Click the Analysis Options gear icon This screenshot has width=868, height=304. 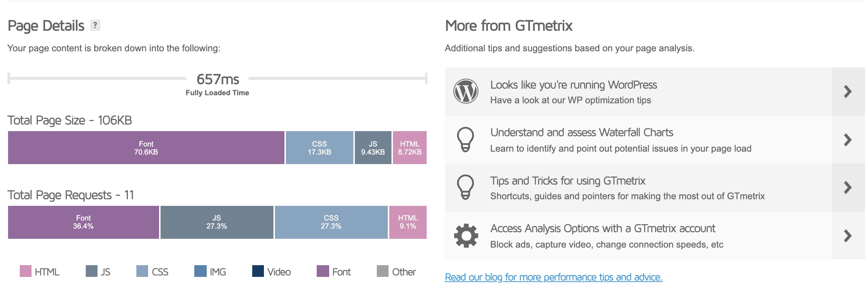tap(466, 236)
